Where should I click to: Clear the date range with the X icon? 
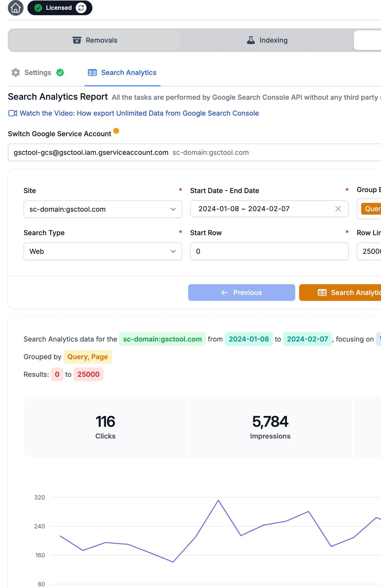338,209
